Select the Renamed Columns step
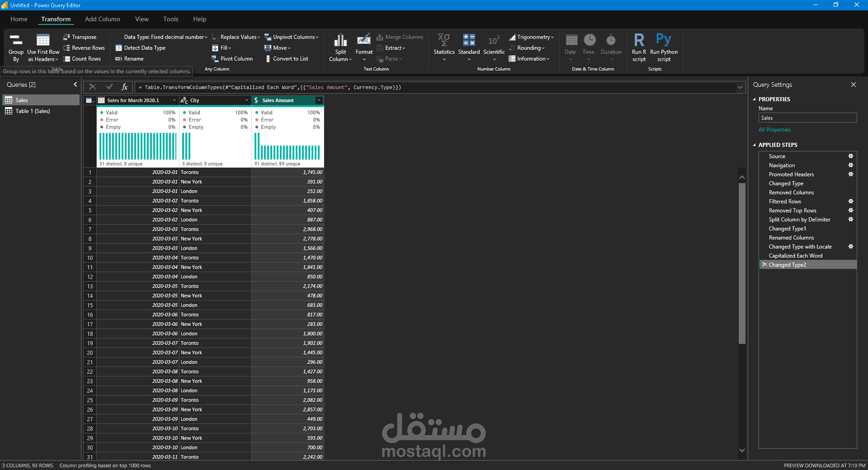 click(x=807, y=237)
